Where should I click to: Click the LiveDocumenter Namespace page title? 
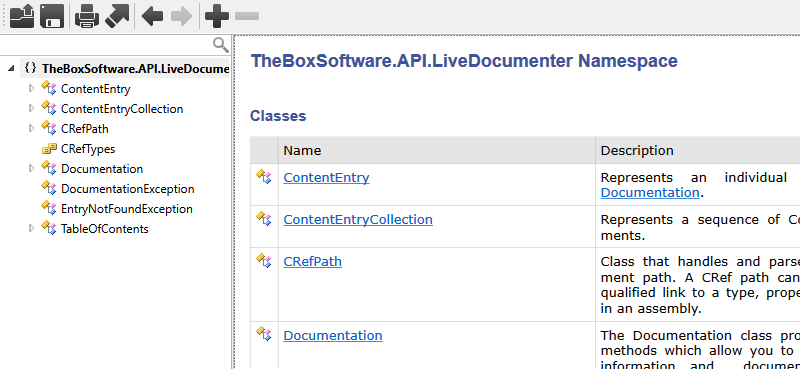464,61
